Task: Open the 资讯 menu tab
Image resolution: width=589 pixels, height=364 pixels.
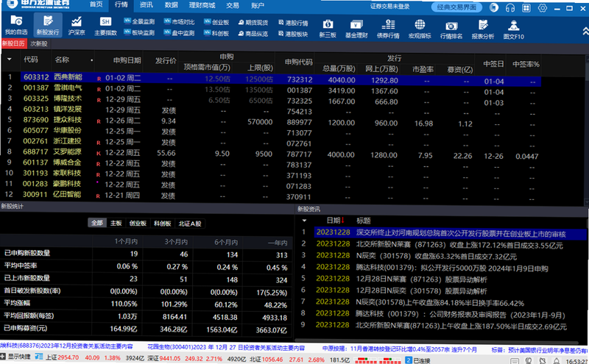Action: [x=146, y=5]
